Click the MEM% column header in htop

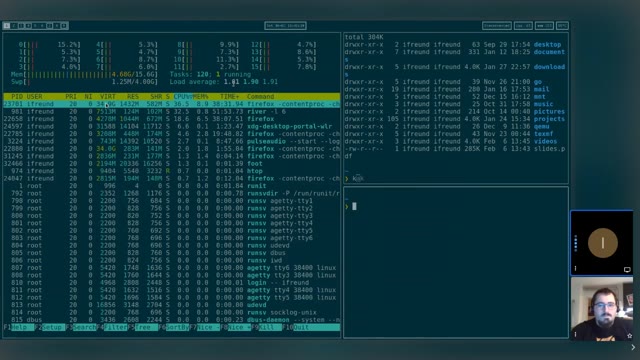click(200, 97)
